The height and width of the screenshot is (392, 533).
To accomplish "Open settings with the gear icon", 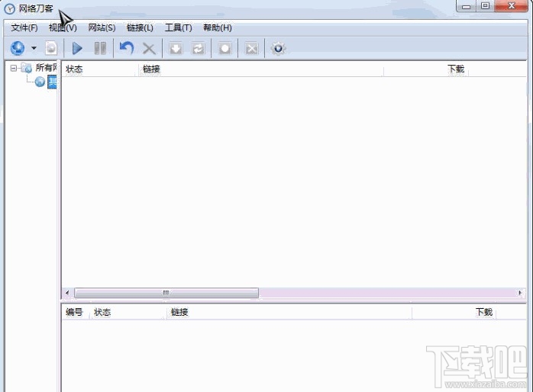I will coord(278,48).
